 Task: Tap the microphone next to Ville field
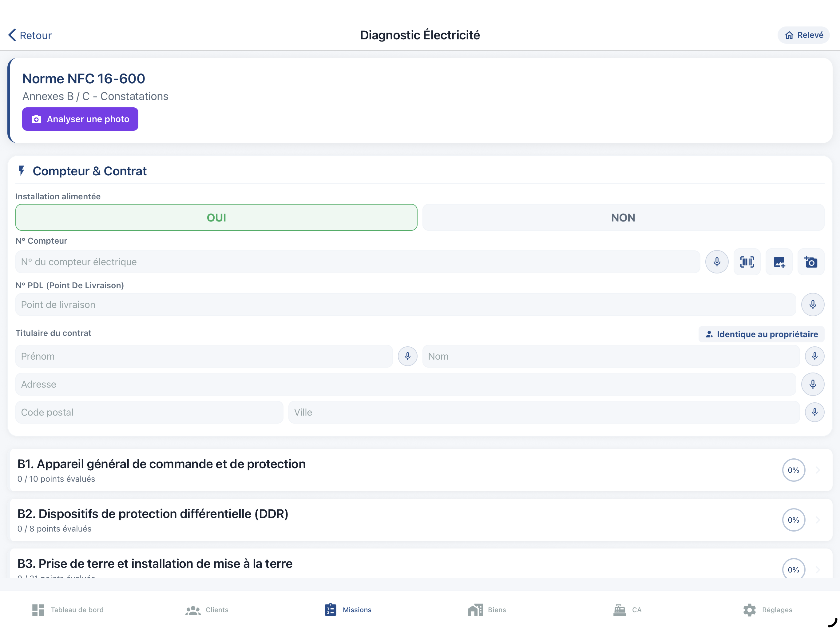[x=814, y=412]
